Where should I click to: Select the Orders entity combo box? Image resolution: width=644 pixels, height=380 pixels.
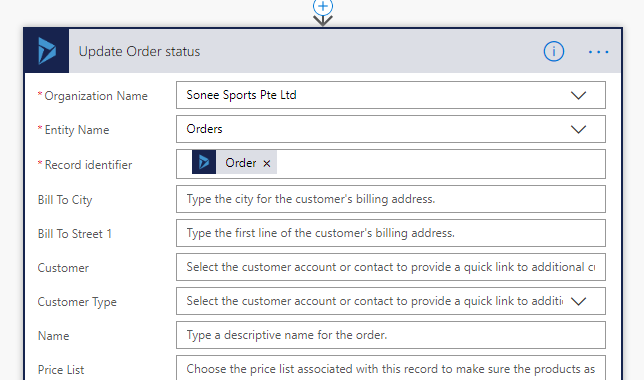point(391,129)
